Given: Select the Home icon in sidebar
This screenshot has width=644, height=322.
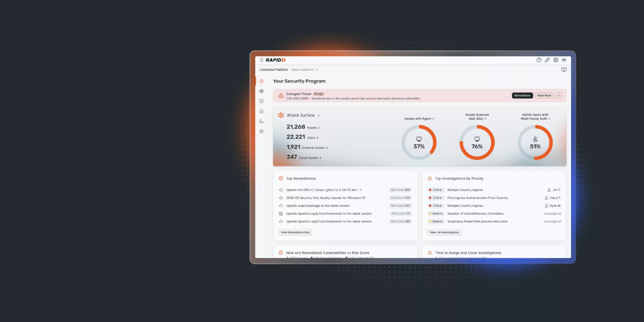Looking at the screenshot, I should (261, 81).
